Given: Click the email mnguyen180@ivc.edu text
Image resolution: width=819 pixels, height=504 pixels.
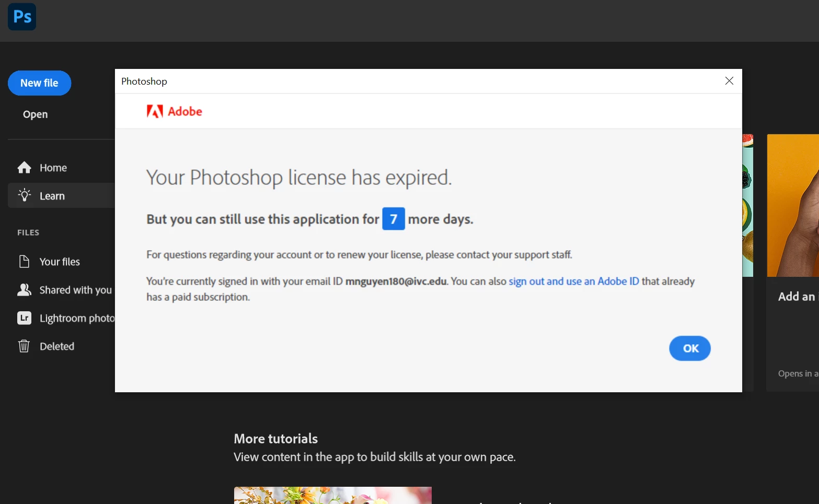Looking at the screenshot, I should pos(396,282).
